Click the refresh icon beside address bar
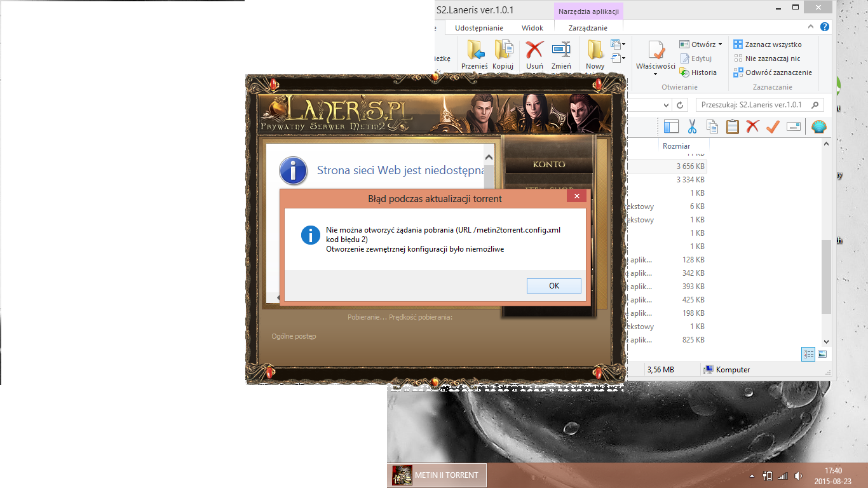Screen dimensions: 868x488 pos(680,105)
